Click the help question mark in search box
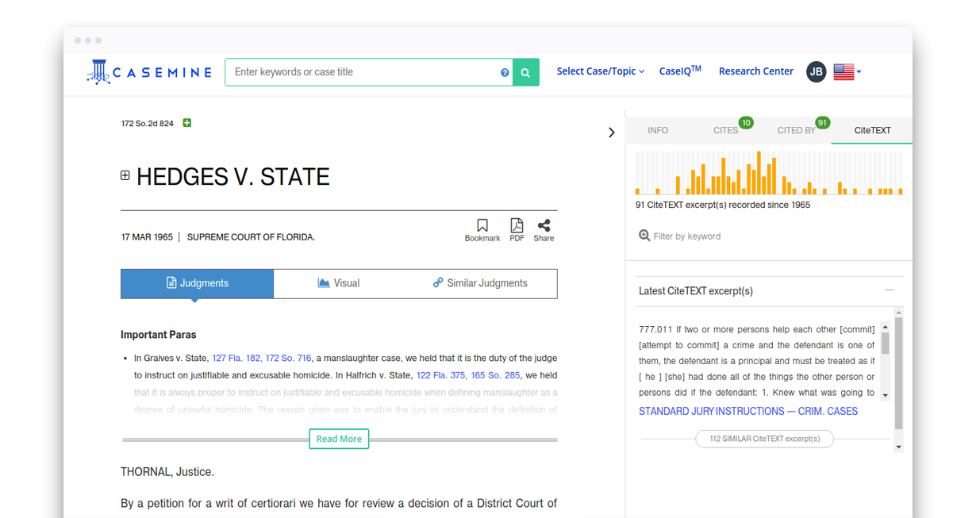Screen dimensions: 980x518 pos(505,72)
